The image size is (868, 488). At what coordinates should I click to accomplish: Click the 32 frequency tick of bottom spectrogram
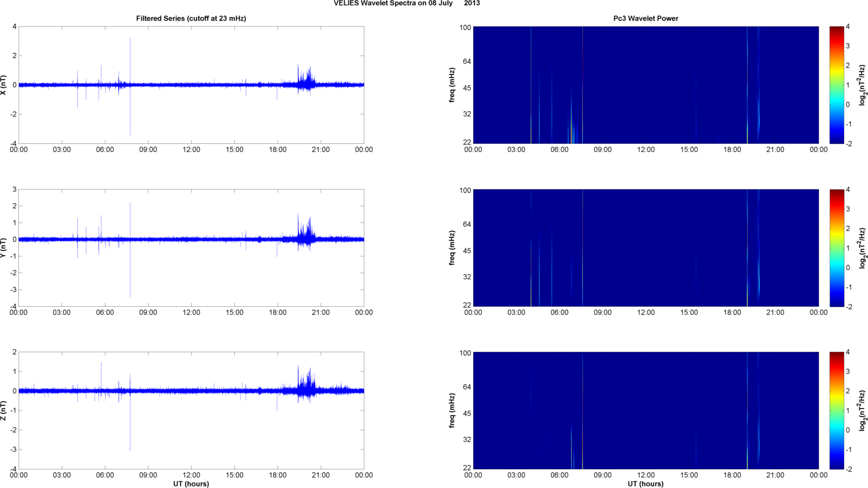[466, 440]
